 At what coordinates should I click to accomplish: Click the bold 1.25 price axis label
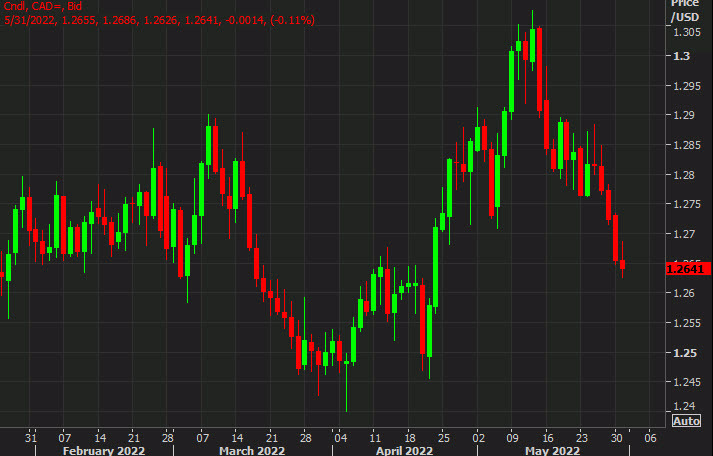pos(684,353)
